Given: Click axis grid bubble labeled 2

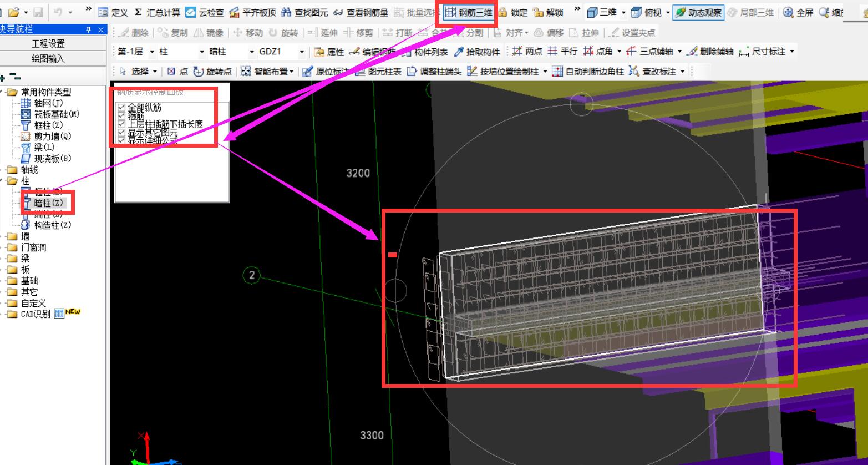Looking at the screenshot, I should point(252,275).
